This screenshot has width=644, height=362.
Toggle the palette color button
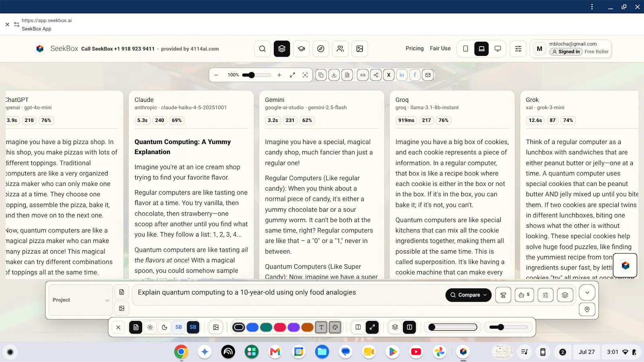point(335,327)
